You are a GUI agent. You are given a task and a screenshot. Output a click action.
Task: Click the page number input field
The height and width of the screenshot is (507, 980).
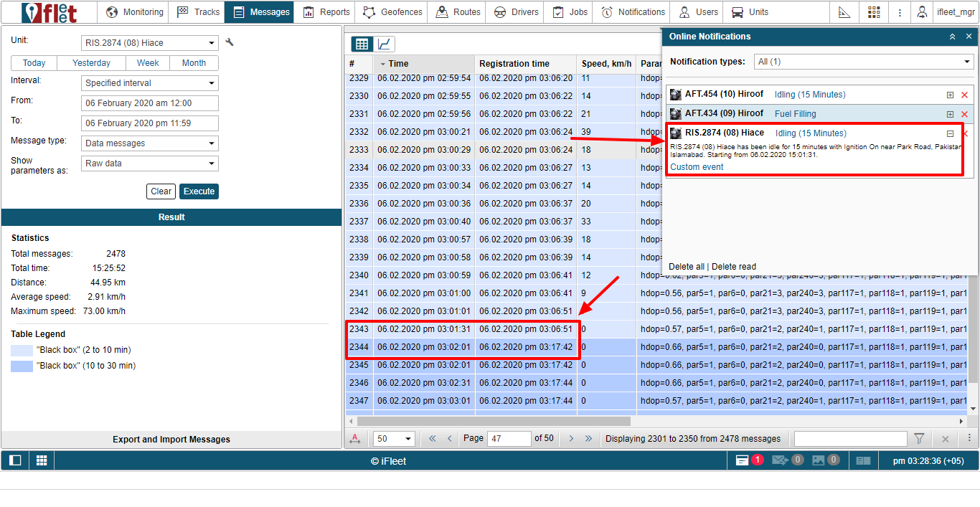(x=507, y=439)
